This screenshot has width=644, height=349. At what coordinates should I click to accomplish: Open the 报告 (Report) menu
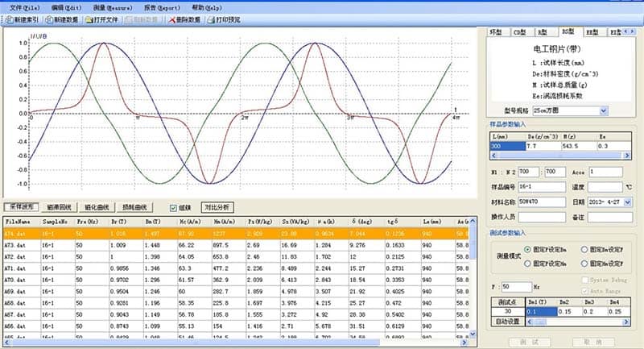tap(163, 8)
